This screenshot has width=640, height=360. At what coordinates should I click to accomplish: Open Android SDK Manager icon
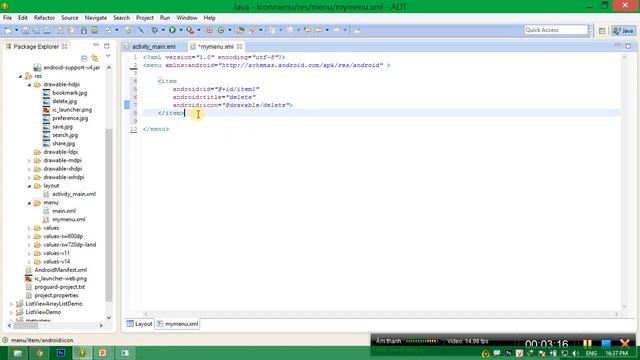[x=84, y=30]
